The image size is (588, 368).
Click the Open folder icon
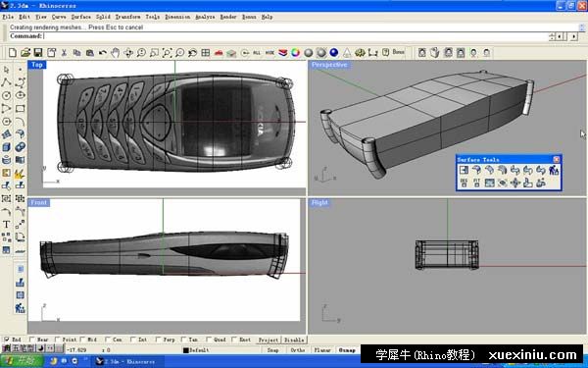[x=25, y=53]
